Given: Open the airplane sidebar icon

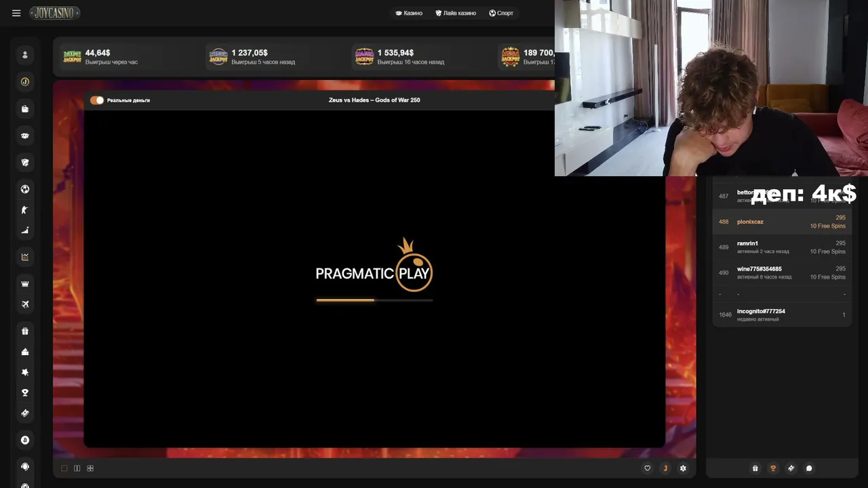Looking at the screenshot, I should click(25, 304).
